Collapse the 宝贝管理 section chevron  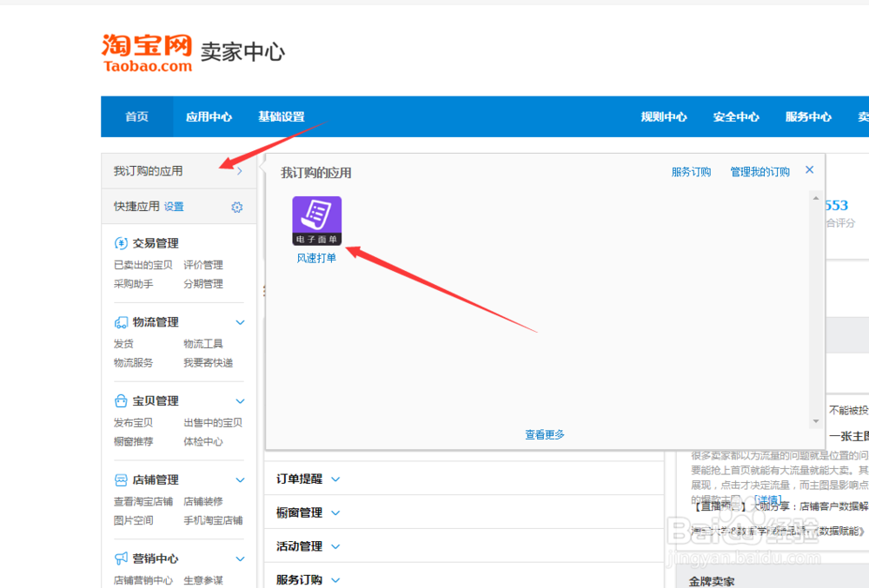[240, 401]
